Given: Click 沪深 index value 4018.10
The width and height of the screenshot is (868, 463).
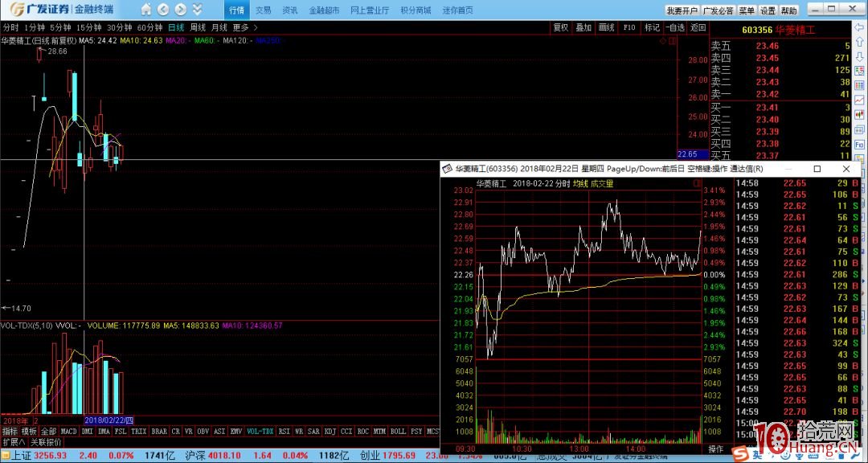Looking at the screenshot, I should (x=224, y=455).
